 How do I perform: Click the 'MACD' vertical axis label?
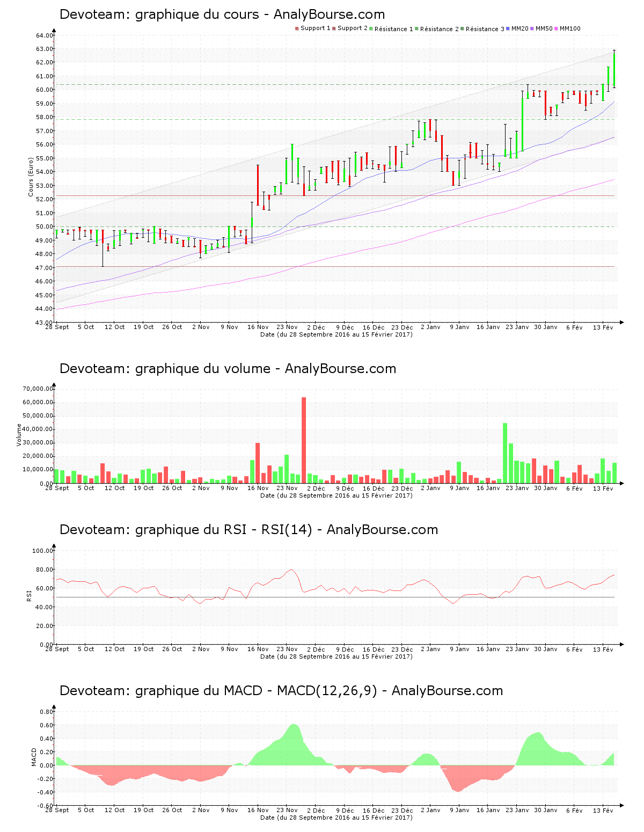click(x=34, y=757)
